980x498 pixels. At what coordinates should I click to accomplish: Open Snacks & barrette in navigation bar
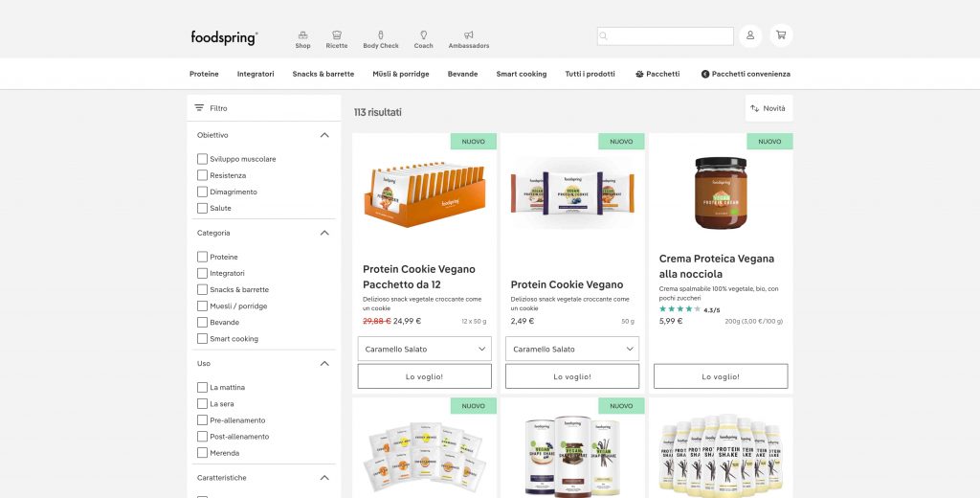(x=323, y=74)
